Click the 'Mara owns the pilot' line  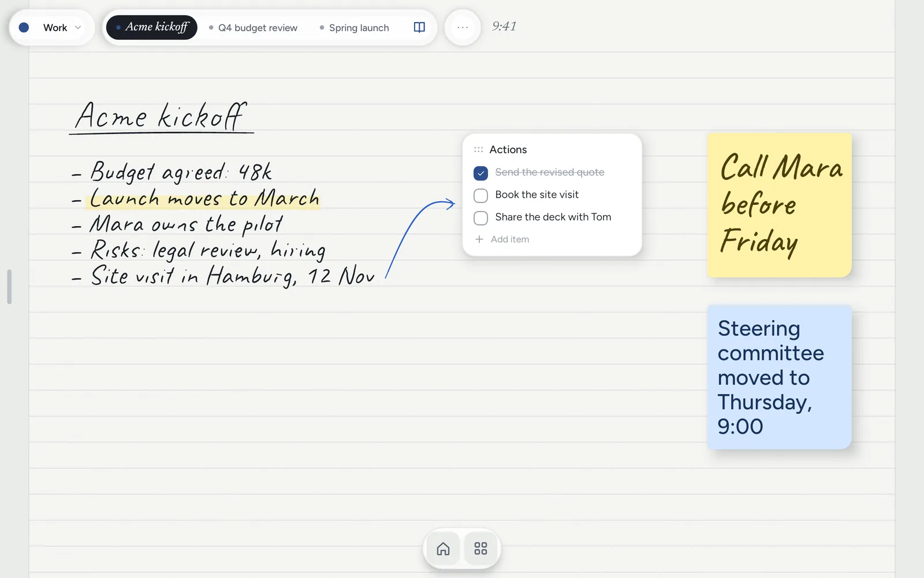177,224
